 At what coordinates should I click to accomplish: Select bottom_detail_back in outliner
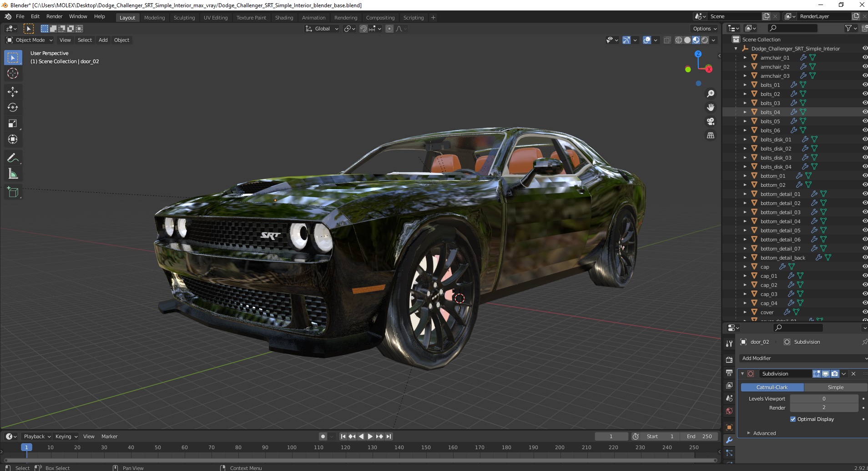click(782, 258)
